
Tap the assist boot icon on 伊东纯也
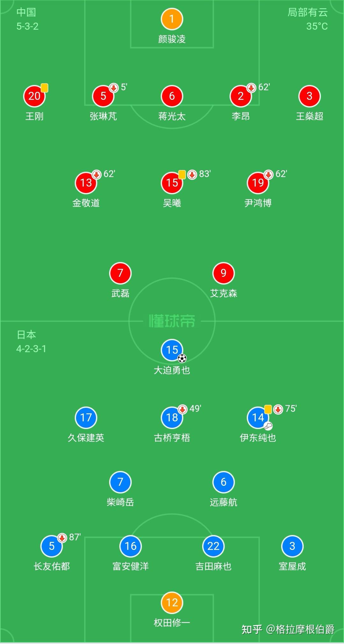point(268,426)
